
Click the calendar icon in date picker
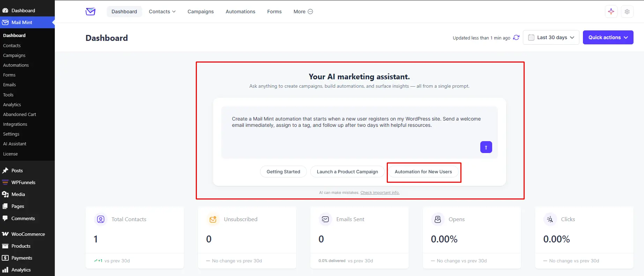pos(531,37)
